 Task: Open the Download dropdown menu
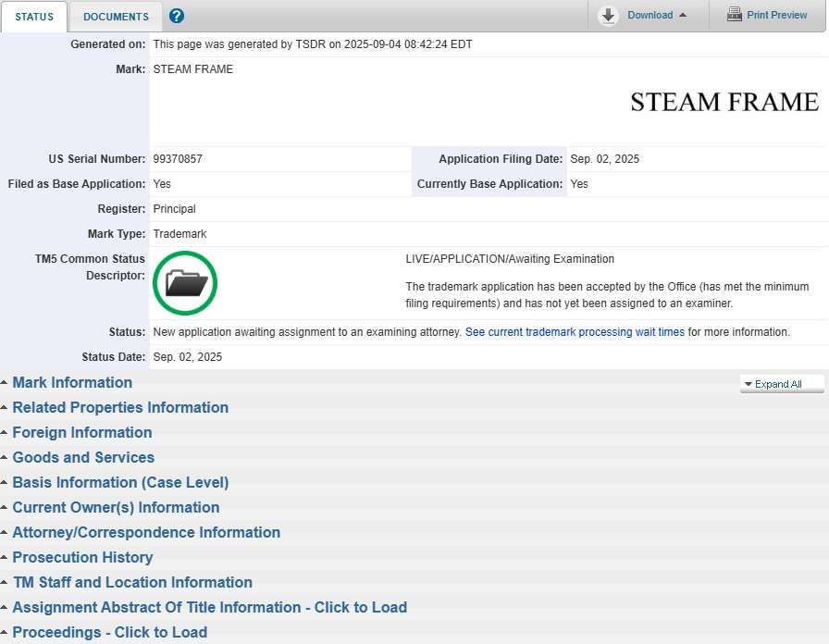(x=656, y=16)
